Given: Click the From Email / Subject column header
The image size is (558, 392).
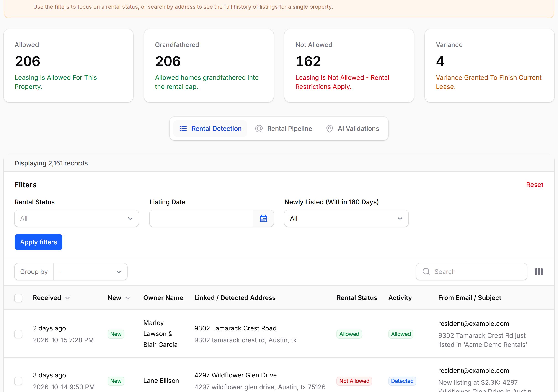Looking at the screenshot, I should click(x=470, y=298).
